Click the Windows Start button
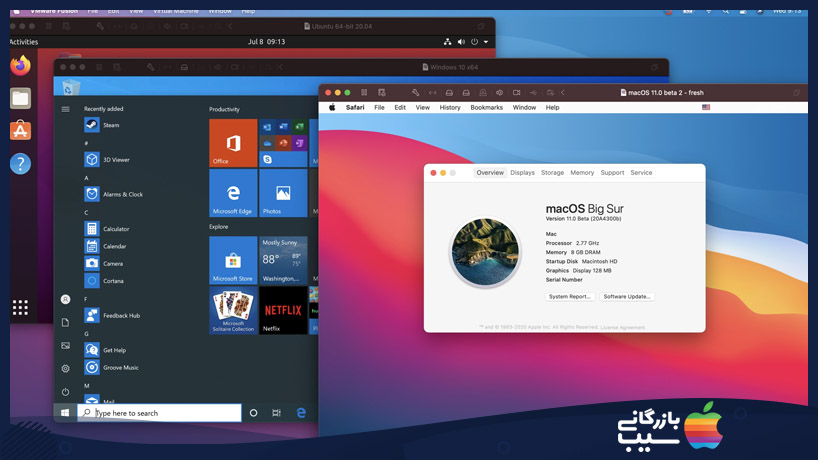This screenshot has height=460, width=818. tap(65, 413)
